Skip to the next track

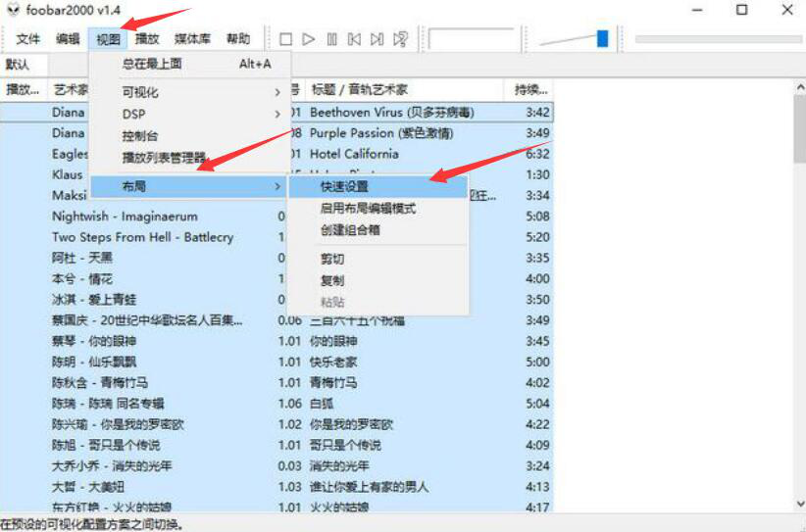click(377, 39)
